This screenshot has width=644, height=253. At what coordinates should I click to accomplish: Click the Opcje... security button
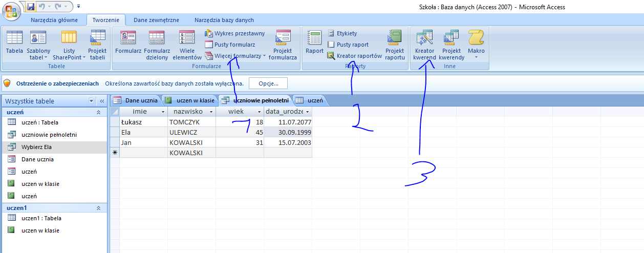[268, 83]
